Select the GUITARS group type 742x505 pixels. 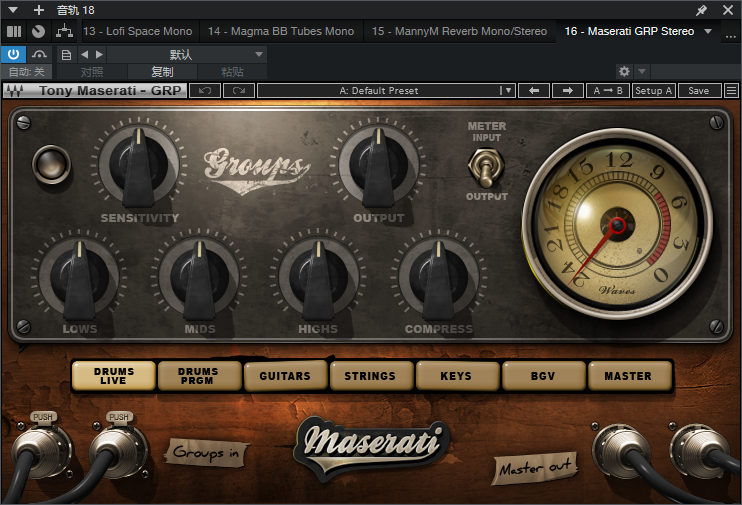click(285, 376)
